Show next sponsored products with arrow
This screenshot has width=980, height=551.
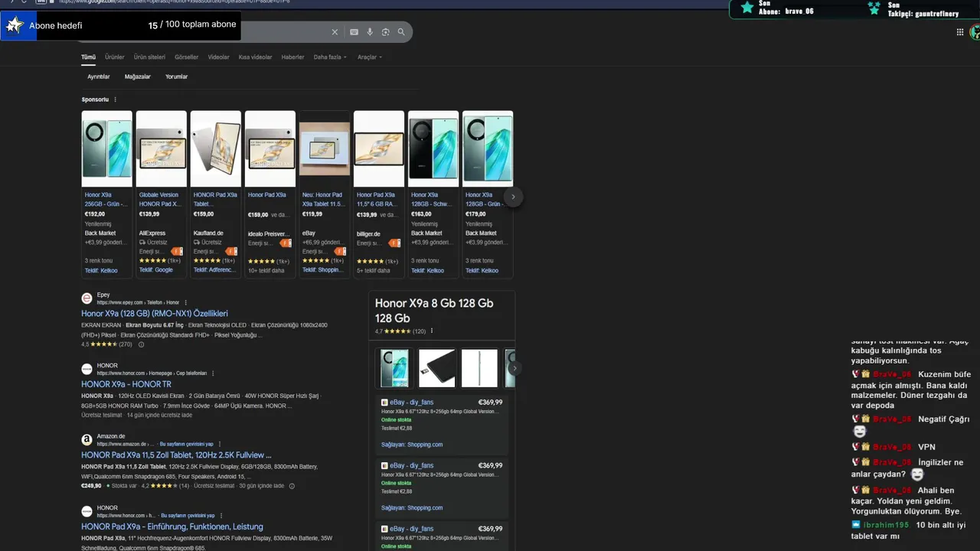click(513, 197)
